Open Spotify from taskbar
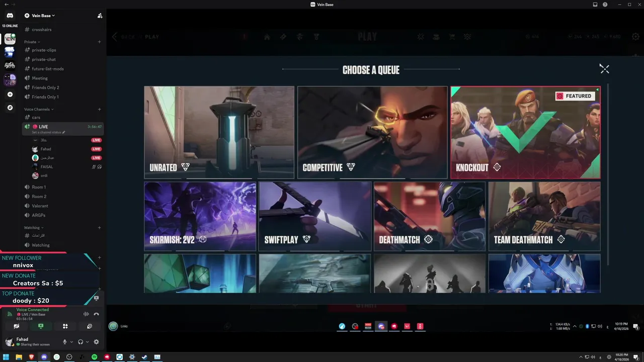 (94, 357)
